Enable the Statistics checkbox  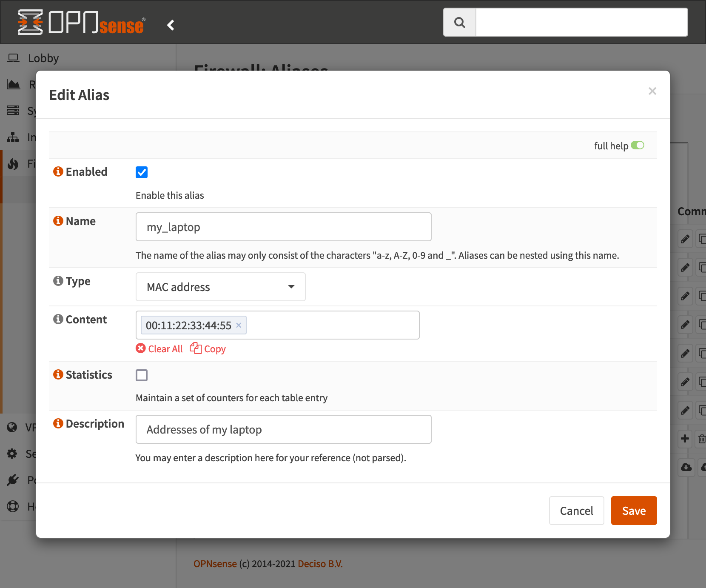(x=142, y=375)
